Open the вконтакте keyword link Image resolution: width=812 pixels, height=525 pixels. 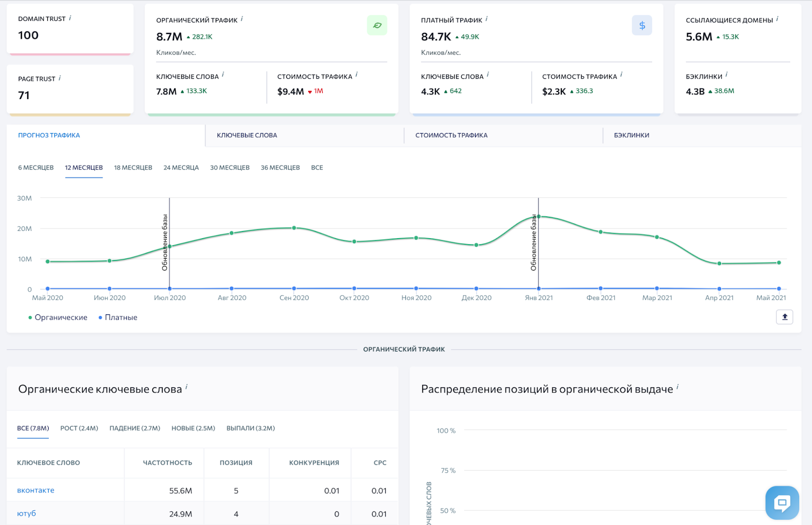36,490
